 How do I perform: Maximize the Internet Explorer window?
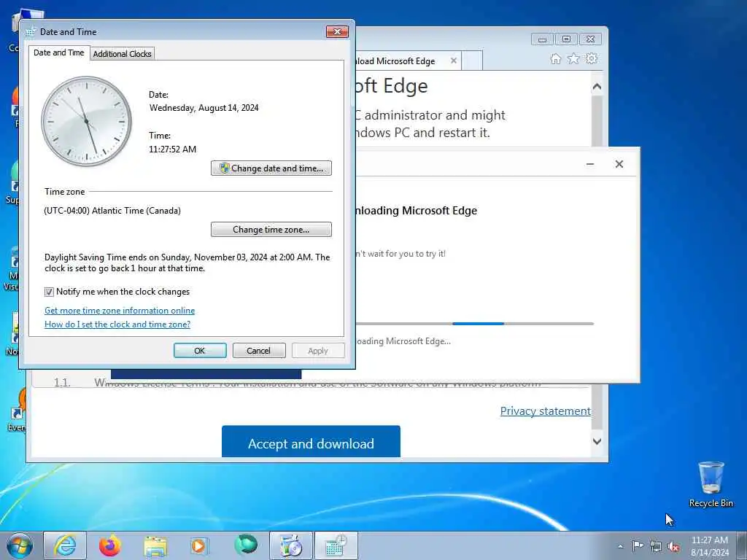pyautogui.click(x=566, y=39)
